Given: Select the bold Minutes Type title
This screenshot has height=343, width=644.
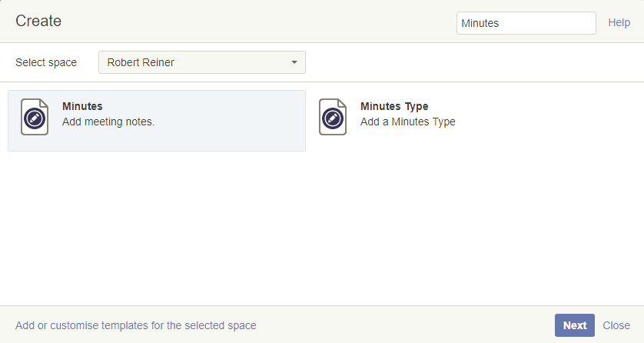Looking at the screenshot, I should click(x=394, y=106).
